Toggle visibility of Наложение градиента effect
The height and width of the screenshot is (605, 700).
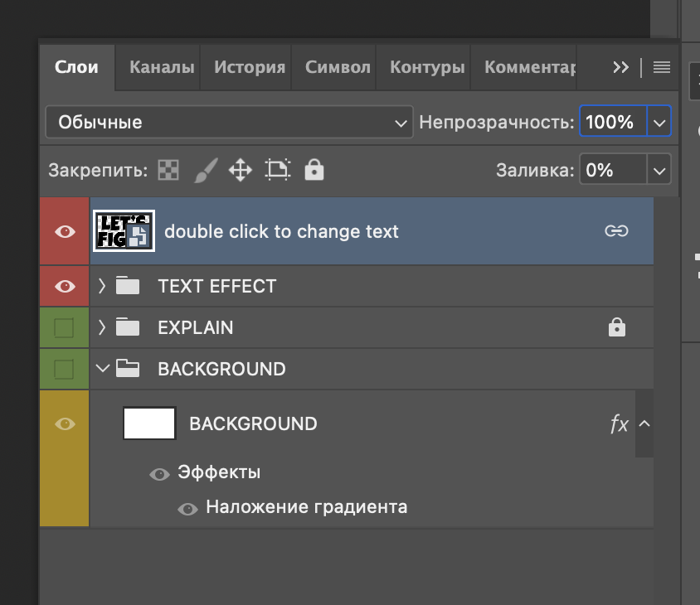click(x=188, y=508)
